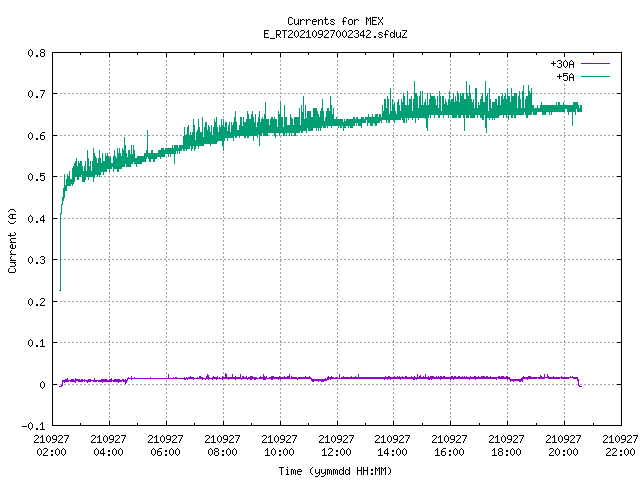
Task: Click the green +5A legend line sample
Action: pos(595,76)
